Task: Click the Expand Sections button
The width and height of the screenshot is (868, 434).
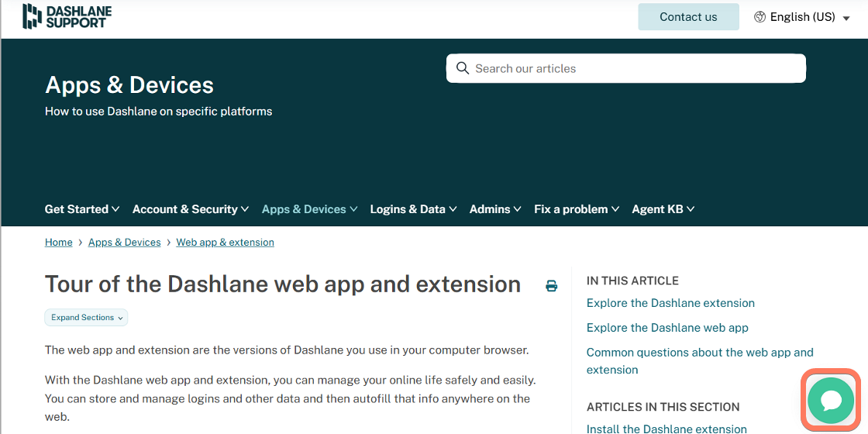Action: coord(86,318)
